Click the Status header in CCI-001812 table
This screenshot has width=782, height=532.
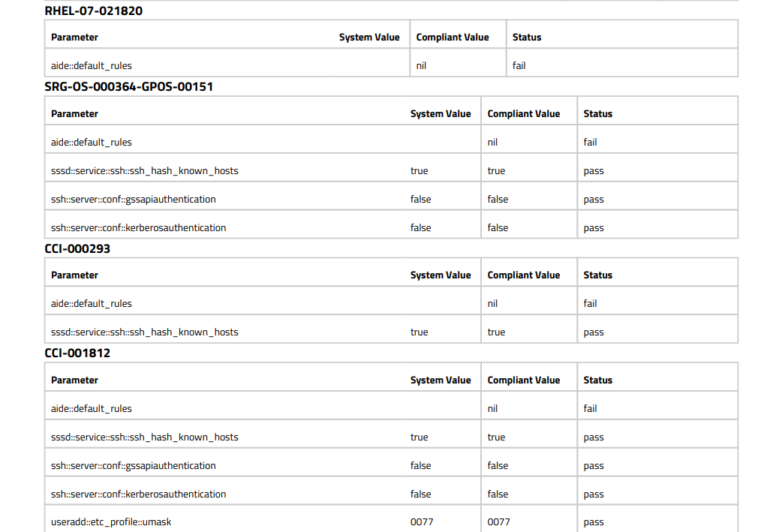597,380
